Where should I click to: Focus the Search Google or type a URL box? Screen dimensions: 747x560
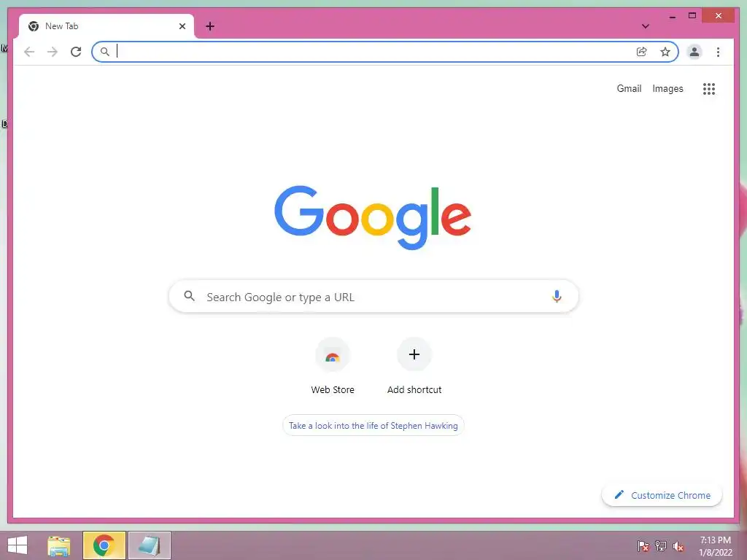click(373, 296)
